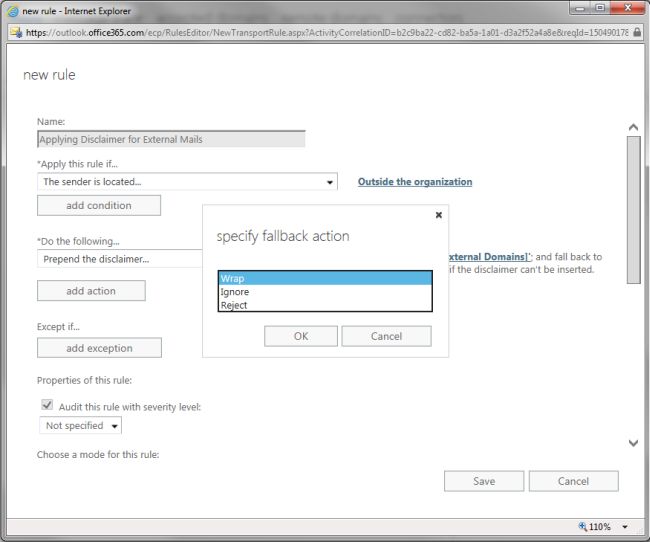Click the address bar URL
The height and width of the screenshot is (542, 650).
(327, 32)
